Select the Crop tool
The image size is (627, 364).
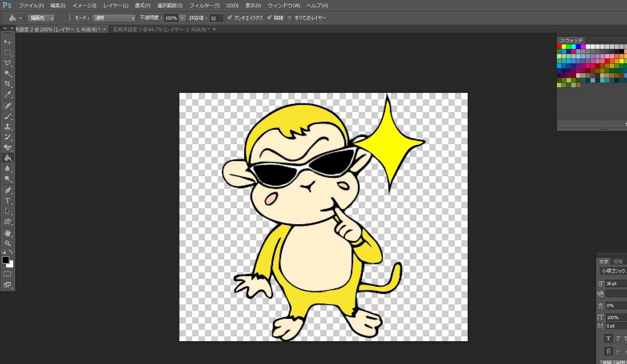tap(8, 84)
